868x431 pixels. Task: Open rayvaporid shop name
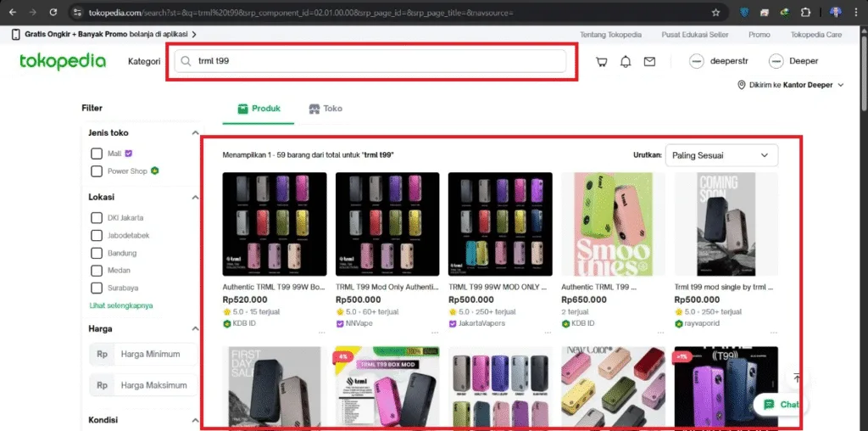pos(701,323)
